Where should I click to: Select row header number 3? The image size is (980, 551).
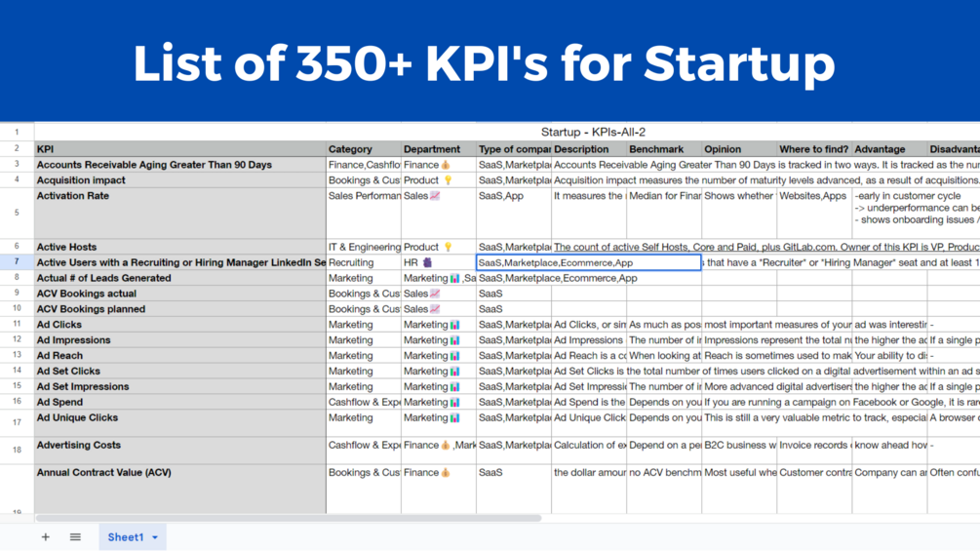pyautogui.click(x=17, y=165)
